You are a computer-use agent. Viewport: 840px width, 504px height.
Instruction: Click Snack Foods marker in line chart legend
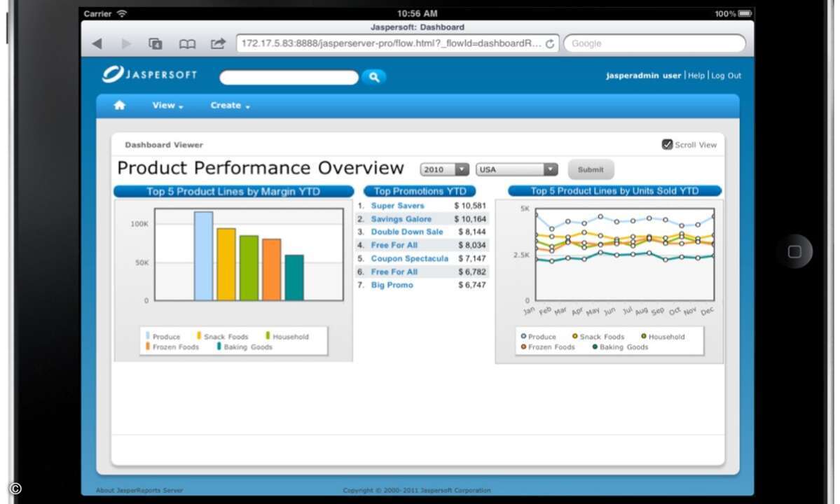click(574, 336)
